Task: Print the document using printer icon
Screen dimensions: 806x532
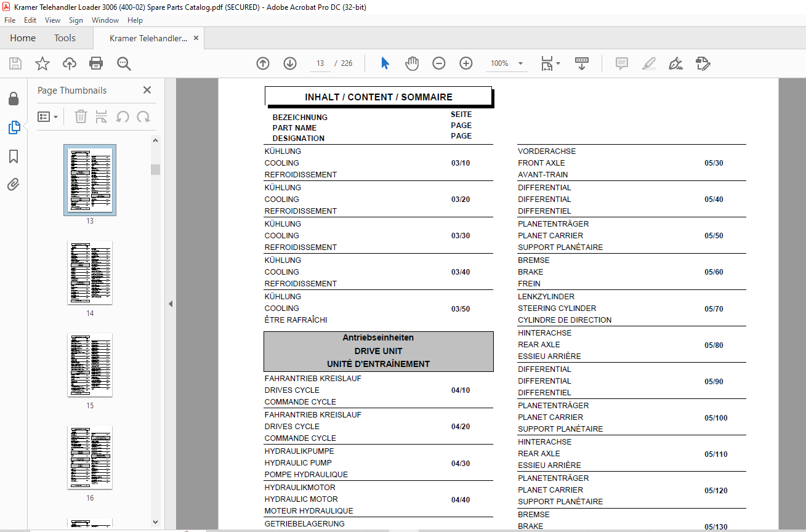Action: coord(96,63)
